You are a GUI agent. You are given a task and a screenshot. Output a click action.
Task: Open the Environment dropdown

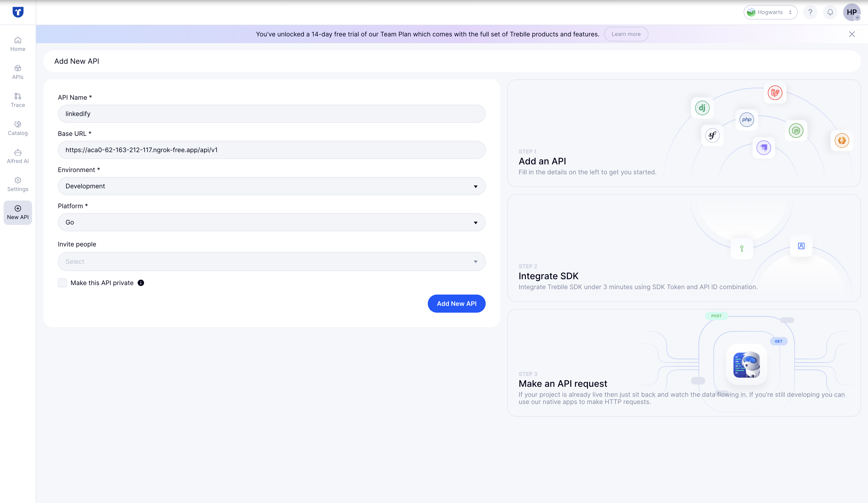point(271,186)
